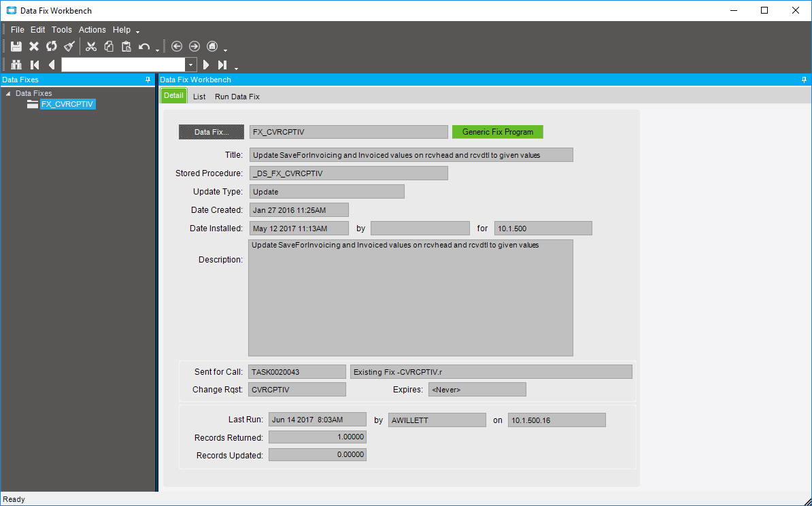Open the Undo toolbar options arrow

(157, 50)
